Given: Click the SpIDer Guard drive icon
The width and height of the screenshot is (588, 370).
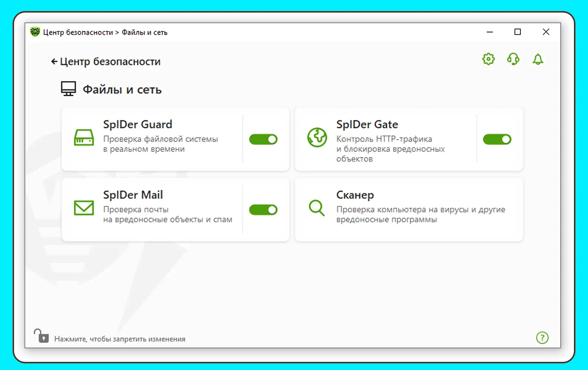Looking at the screenshot, I should pos(84,138).
